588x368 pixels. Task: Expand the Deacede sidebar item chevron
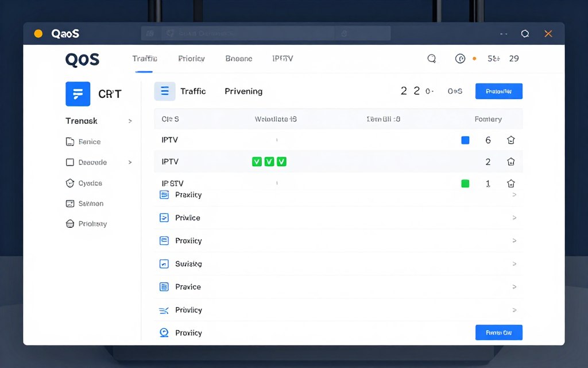tap(130, 162)
